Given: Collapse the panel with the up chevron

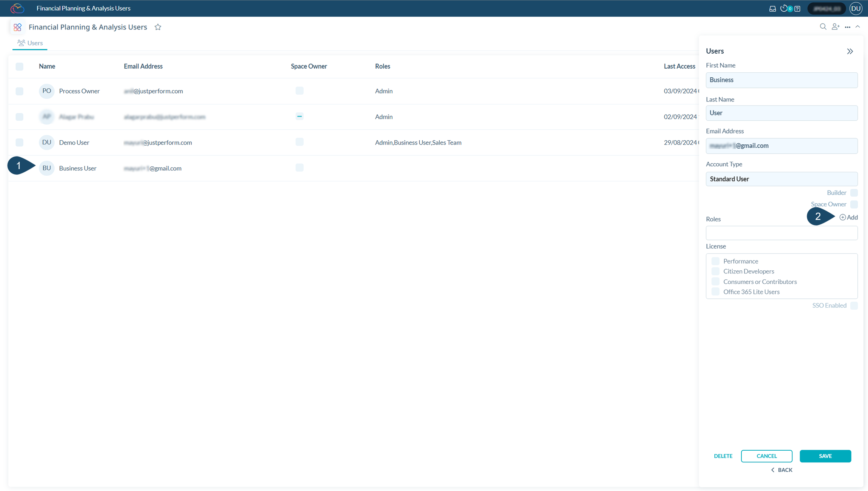Looking at the screenshot, I should point(858,26).
